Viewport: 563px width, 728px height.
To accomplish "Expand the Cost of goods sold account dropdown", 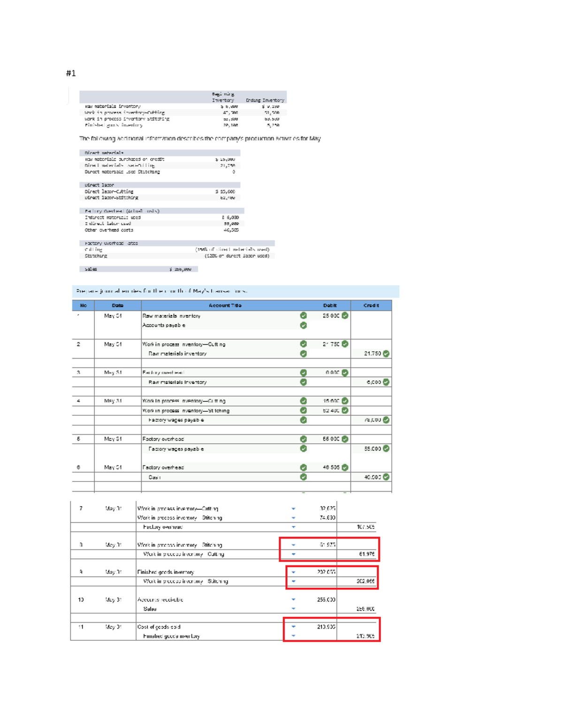I will point(293,627).
